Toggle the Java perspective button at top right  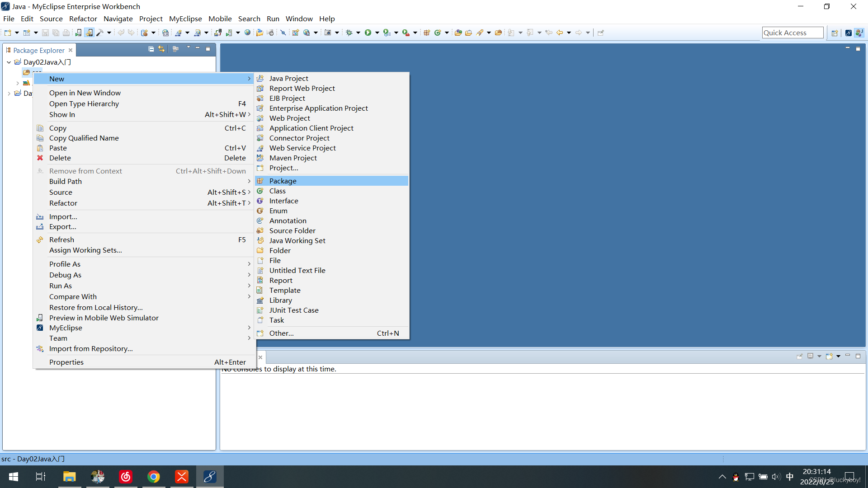[859, 33]
